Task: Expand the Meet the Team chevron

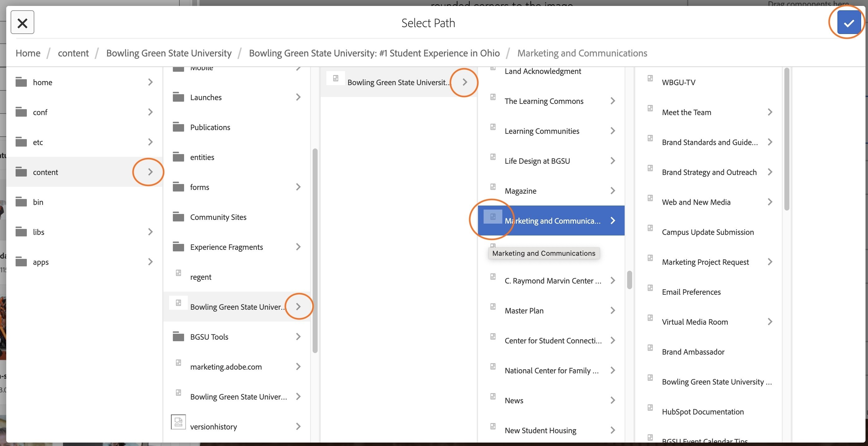Action: [x=770, y=112]
